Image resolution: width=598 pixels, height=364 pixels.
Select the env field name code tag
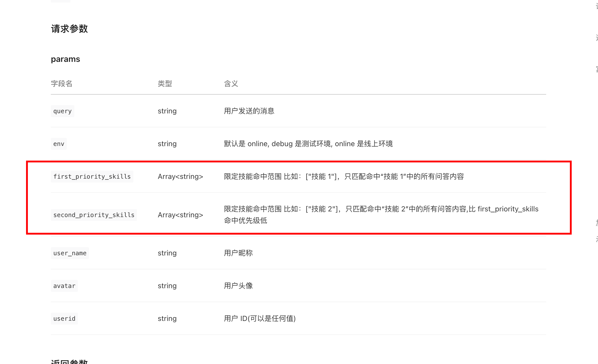[59, 144]
